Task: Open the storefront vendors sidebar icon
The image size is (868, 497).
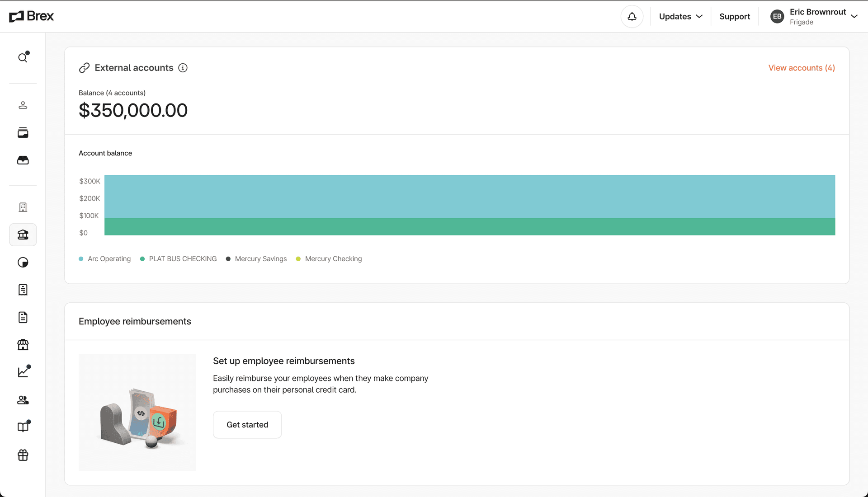Action: (x=23, y=345)
